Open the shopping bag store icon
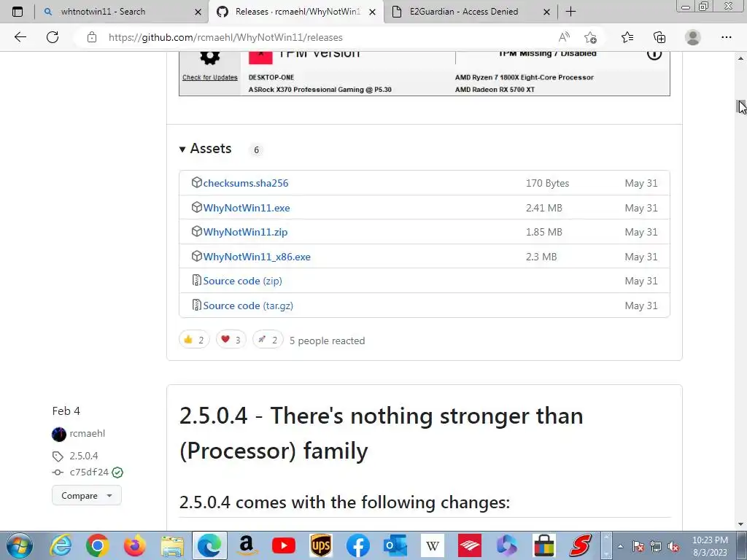This screenshot has height=560, width=747. tap(544, 545)
